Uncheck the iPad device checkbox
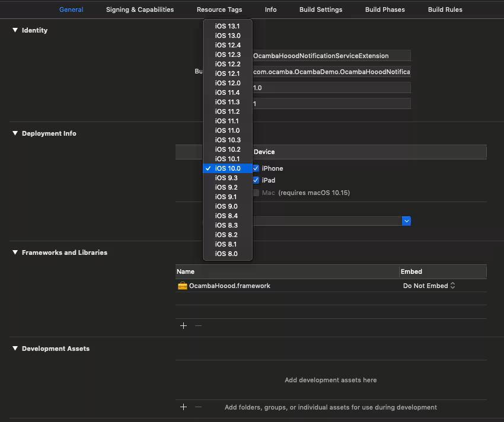Viewport: 504px width, 422px height. [256, 180]
